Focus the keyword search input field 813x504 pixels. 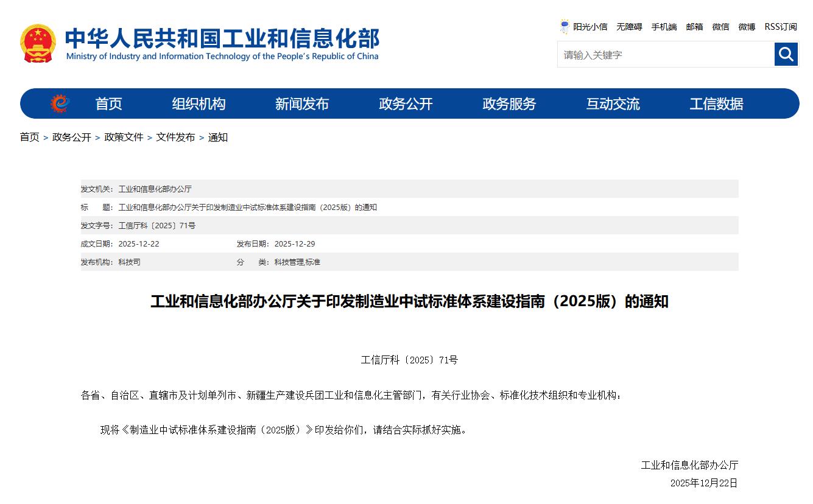[665, 55]
